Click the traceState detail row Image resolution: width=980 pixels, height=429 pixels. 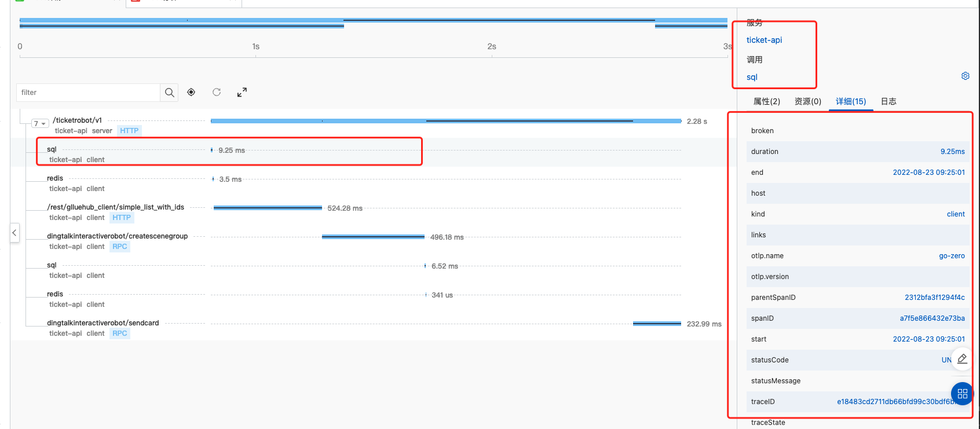coord(858,422)
